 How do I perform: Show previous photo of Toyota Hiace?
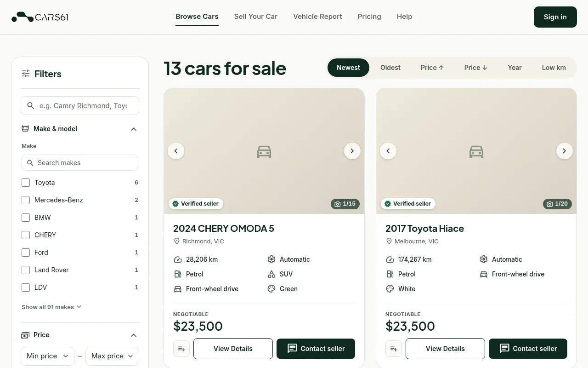388,151
